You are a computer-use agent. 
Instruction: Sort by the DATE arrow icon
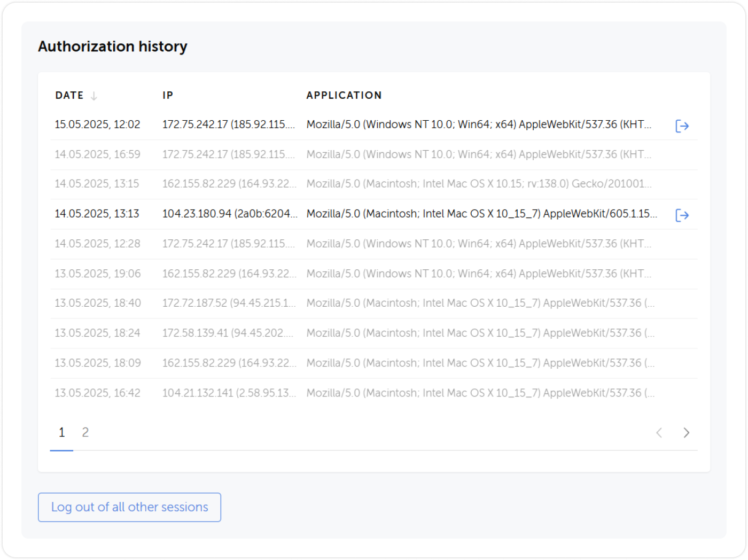click(94, 96)
